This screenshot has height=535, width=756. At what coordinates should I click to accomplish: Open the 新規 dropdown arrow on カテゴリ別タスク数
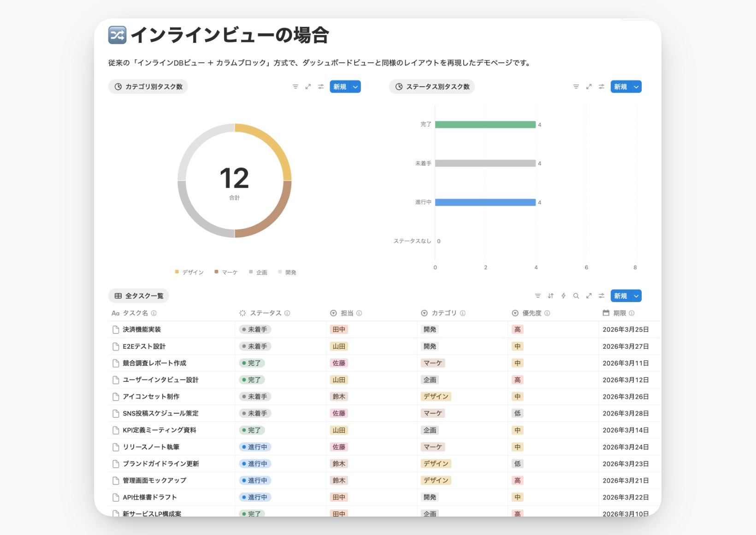355,86
